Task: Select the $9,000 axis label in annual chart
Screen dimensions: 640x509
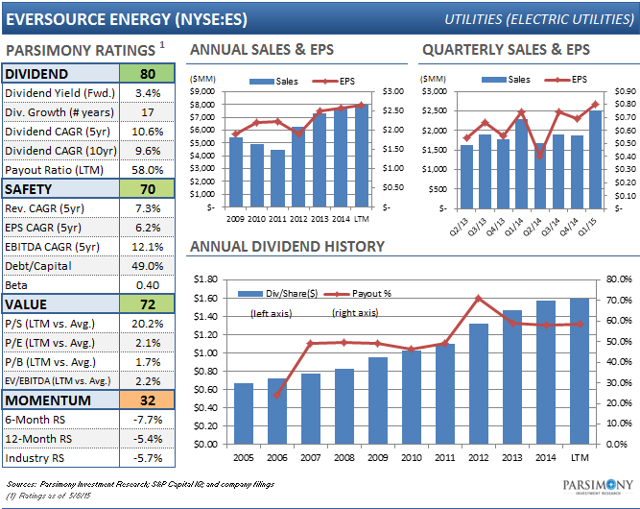Action: click(203, 91)
